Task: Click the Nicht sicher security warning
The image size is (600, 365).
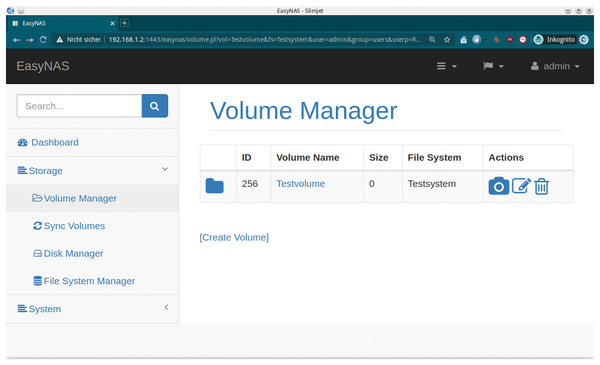Action: (x=78, y=39)
